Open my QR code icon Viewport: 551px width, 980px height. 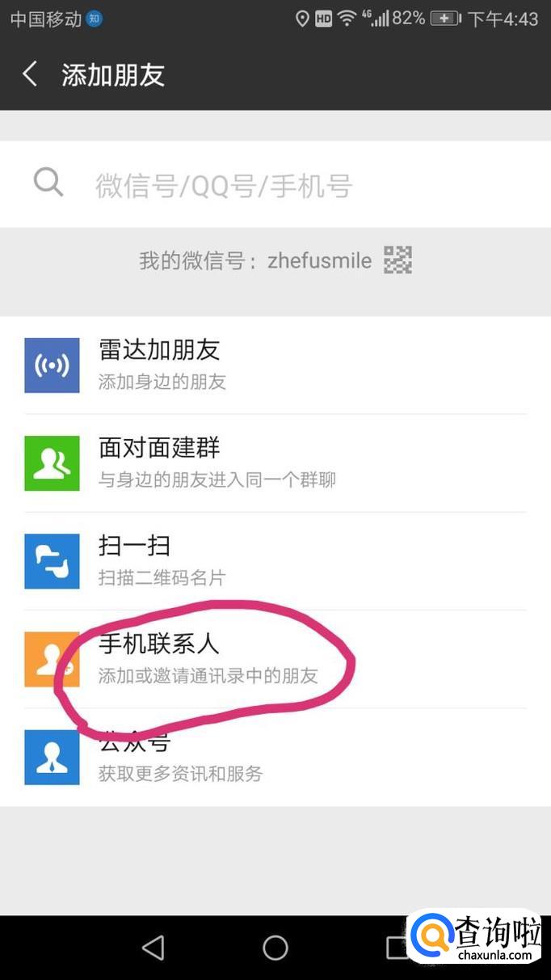tap(397, 260)
